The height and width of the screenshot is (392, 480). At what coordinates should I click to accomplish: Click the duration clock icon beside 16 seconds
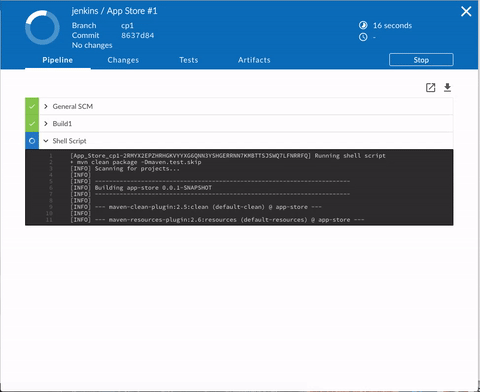coord(363,25)
